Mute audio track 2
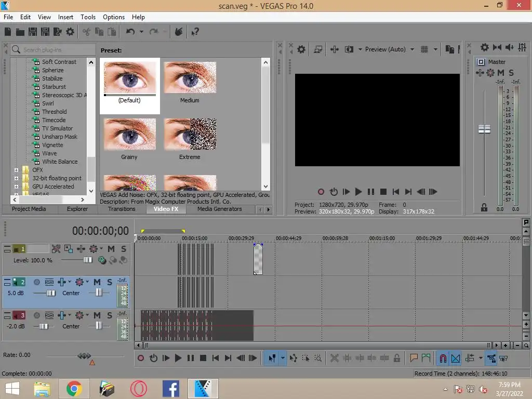 (x=97, y=282)
